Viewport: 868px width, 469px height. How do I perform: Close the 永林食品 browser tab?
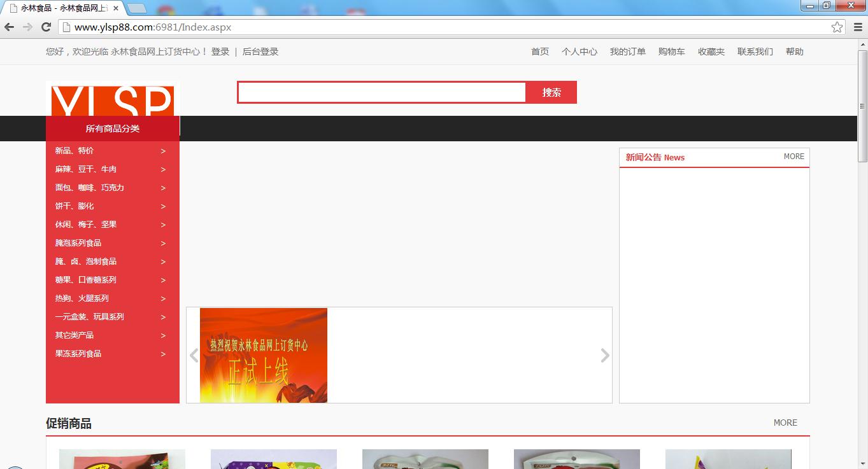116,8
